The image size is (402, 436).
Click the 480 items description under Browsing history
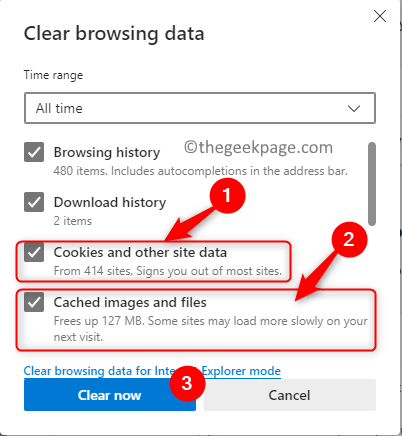coord(201,171)
